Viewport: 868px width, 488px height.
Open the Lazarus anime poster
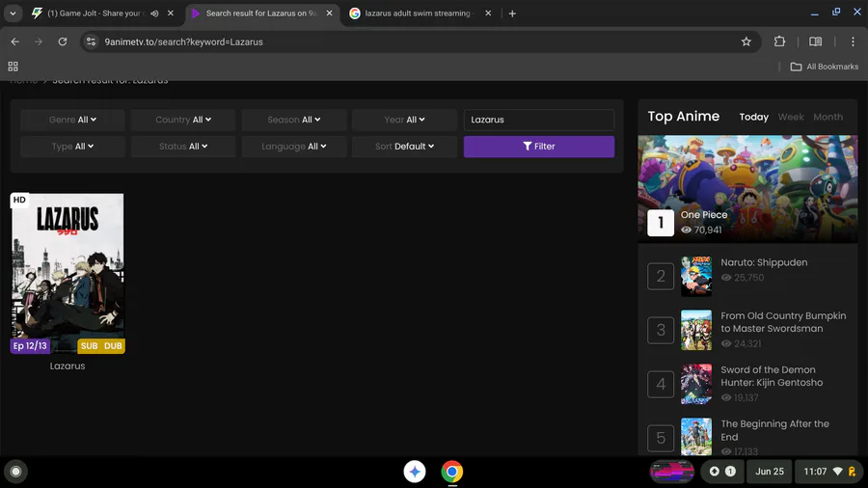pos(68,273)
